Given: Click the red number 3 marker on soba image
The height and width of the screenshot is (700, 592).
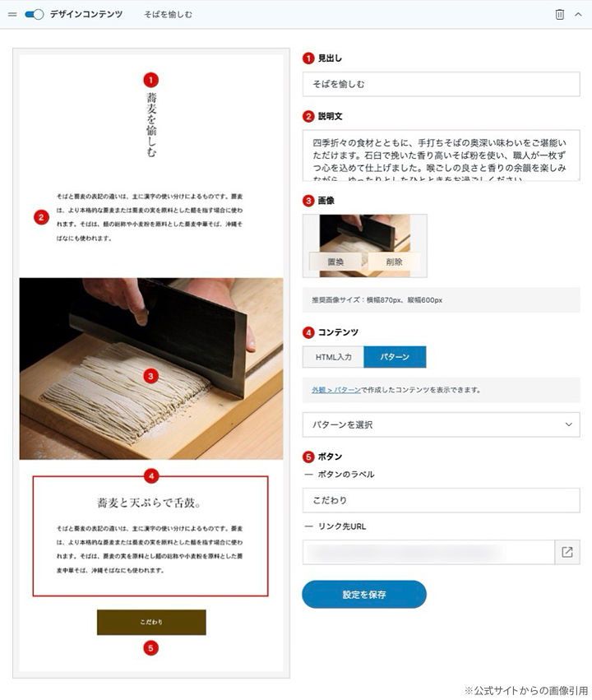Looking at the screenshot, I should click(150, 377).
